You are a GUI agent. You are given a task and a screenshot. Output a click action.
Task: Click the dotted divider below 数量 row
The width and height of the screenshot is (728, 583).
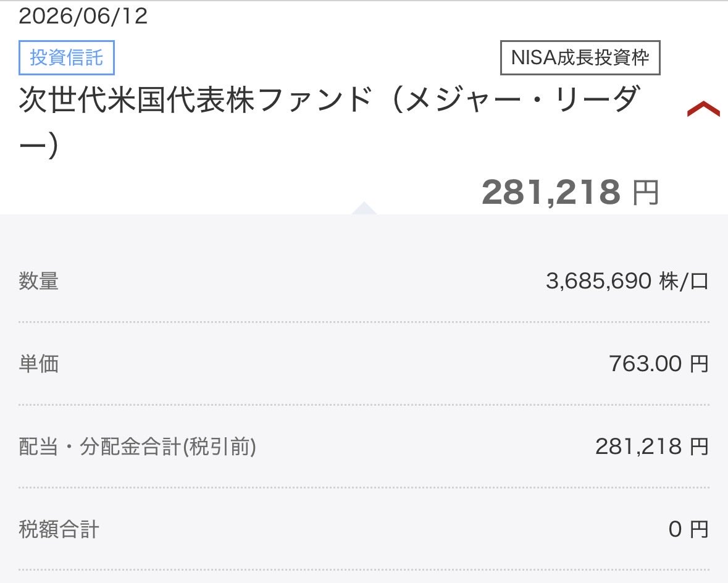pyautogui.click(x=364, y=322)
